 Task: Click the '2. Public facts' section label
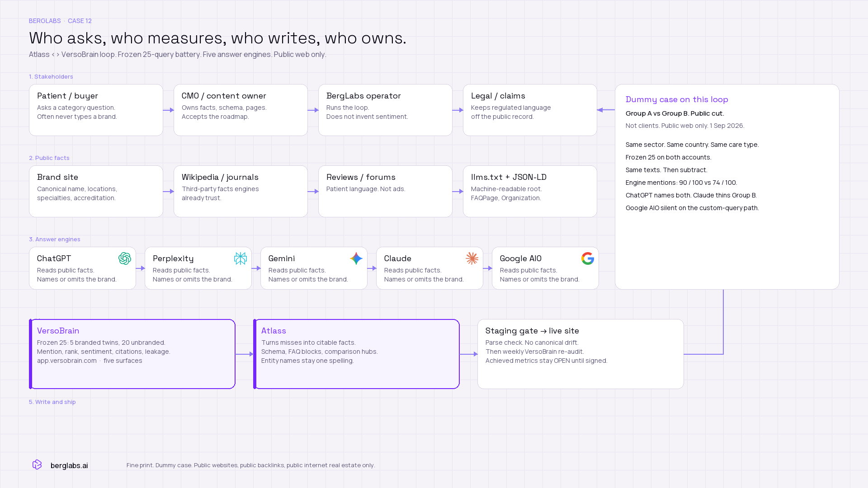point(49,158)
